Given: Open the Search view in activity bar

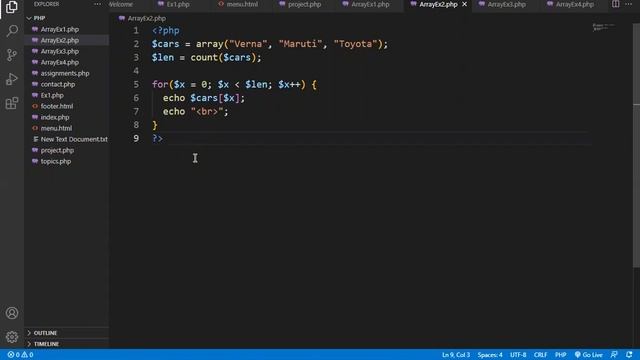Looking at the screenshot, I should [x=12, y=31].
